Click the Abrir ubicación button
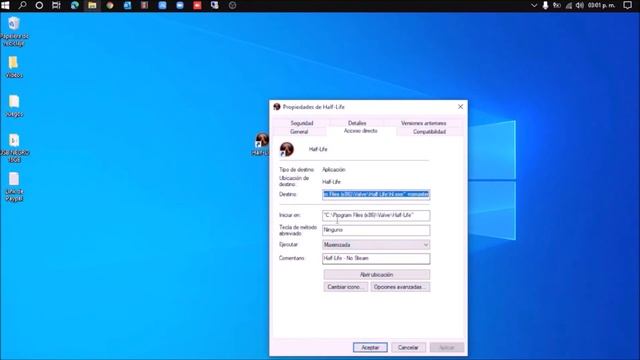The height and width of the screenshot is (360, 640). coord(376,274)
